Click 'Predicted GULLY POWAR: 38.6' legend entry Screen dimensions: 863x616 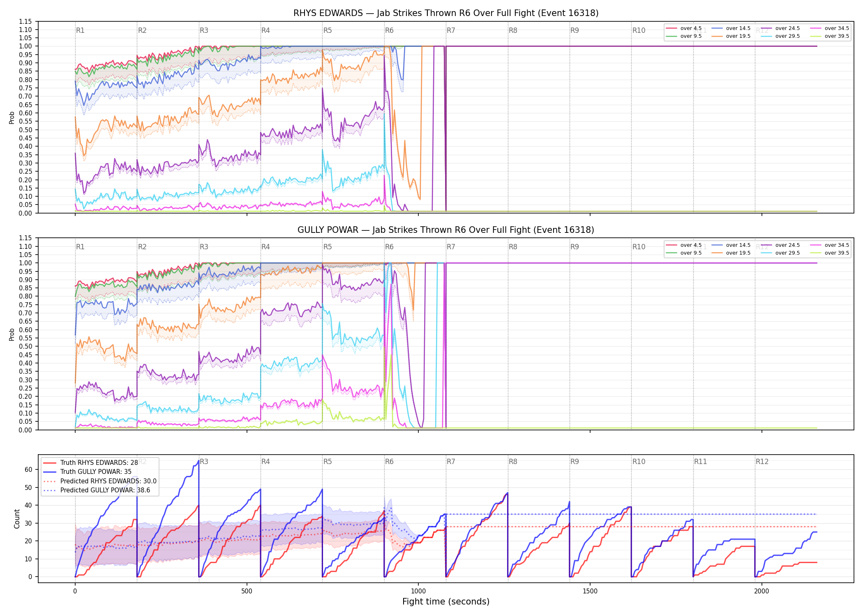point(97,490)
